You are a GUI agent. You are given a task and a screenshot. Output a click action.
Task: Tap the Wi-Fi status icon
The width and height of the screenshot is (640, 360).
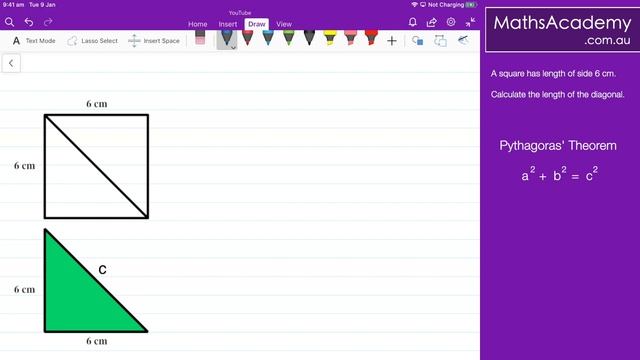pyautogui.click(x=415, y=4)
